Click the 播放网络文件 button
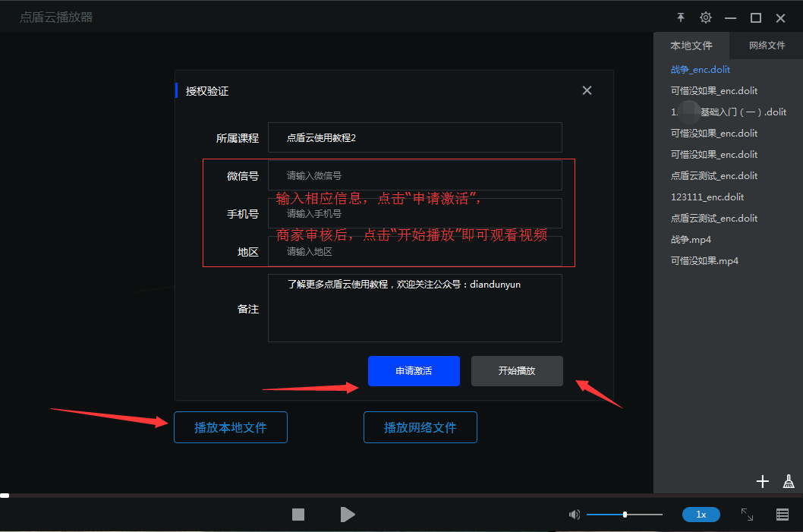Image resolution: width=803 pixels, height=532 pixels. coord(420,427)
